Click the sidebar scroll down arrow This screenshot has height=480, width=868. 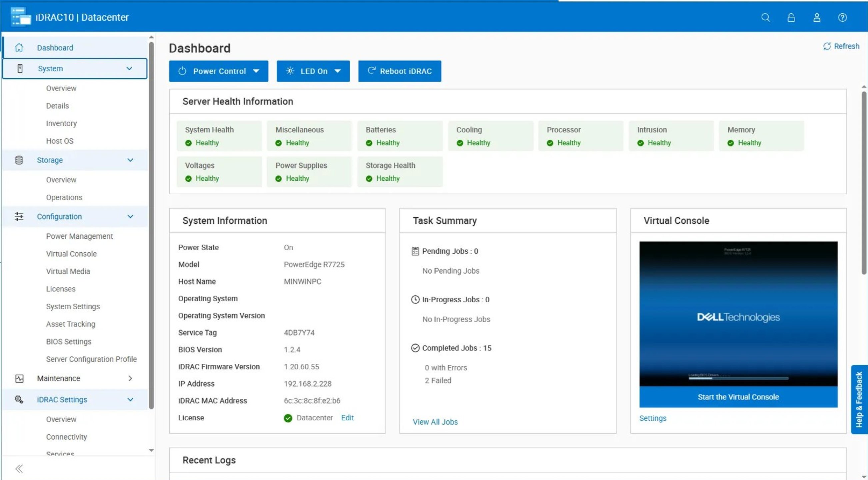click(151, 450)
